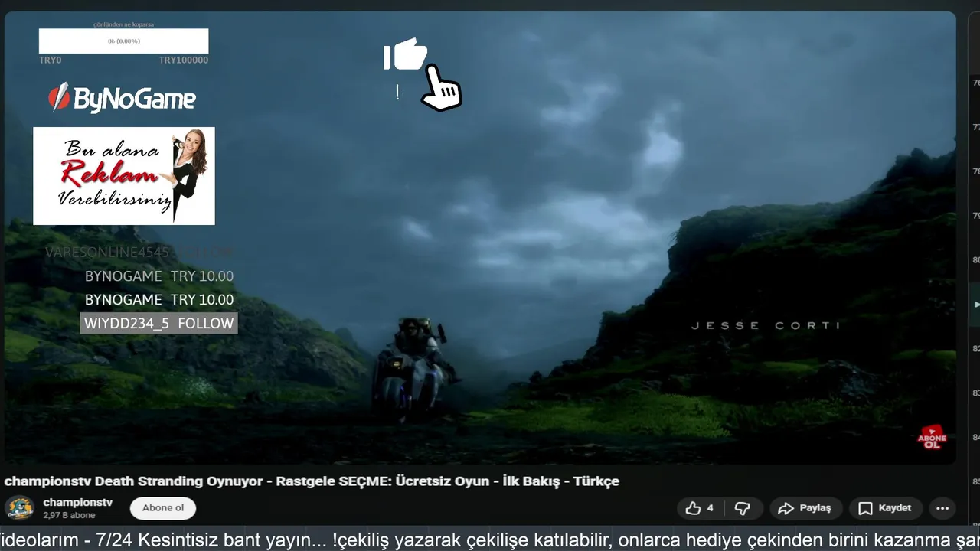Click the JESSE CORTI credit text
The image size is (980, 551).
point(765,325)
